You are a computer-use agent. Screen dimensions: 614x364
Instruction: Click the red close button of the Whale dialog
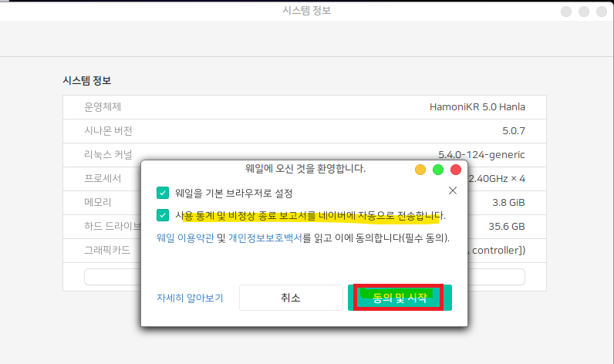(x=456, y=170)
